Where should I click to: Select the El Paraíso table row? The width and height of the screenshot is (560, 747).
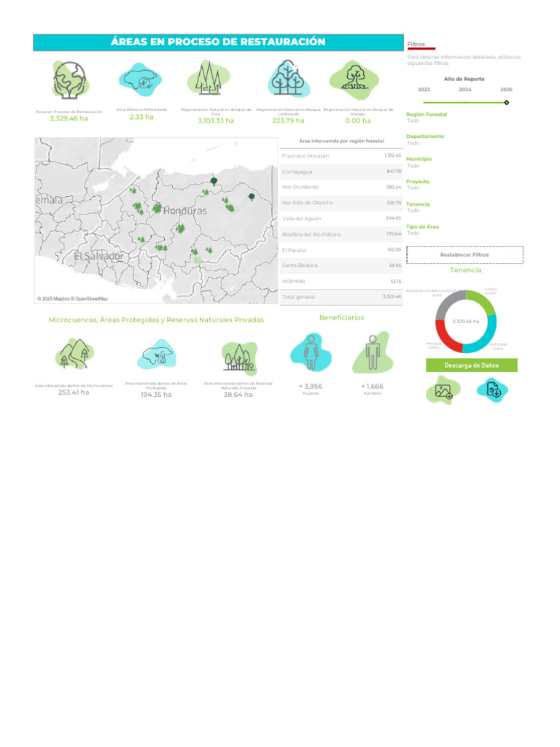341,249
